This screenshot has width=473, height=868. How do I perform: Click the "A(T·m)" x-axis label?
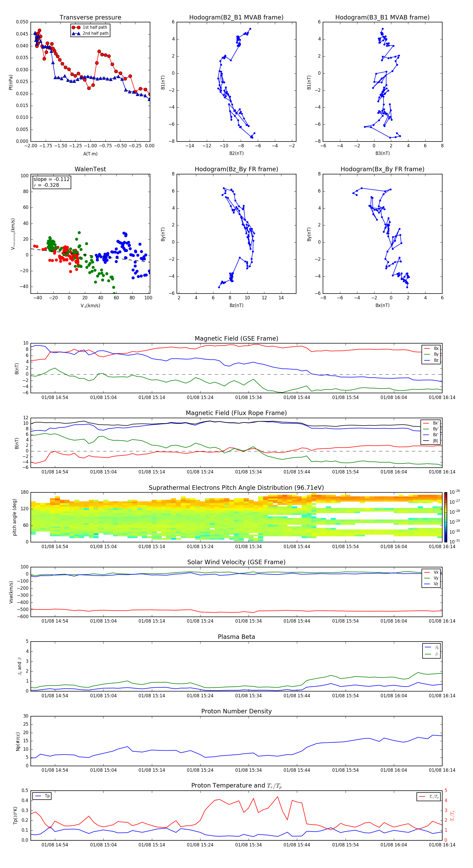(x=90, y=154)
